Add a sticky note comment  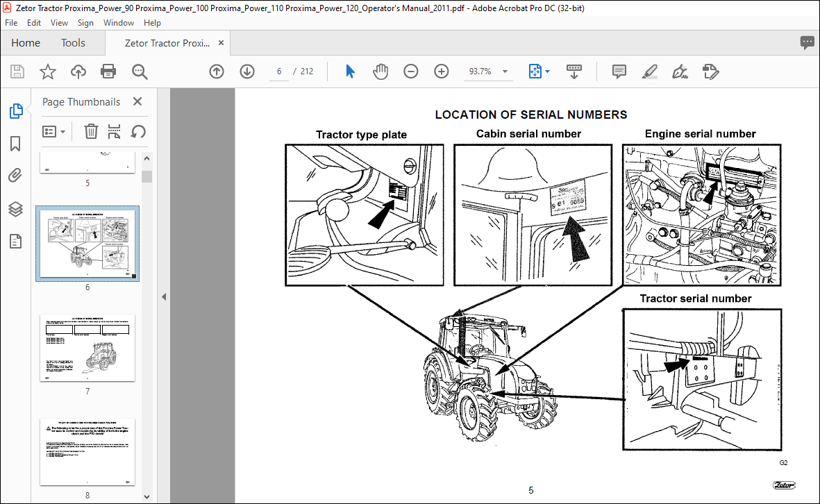point(619,72)
